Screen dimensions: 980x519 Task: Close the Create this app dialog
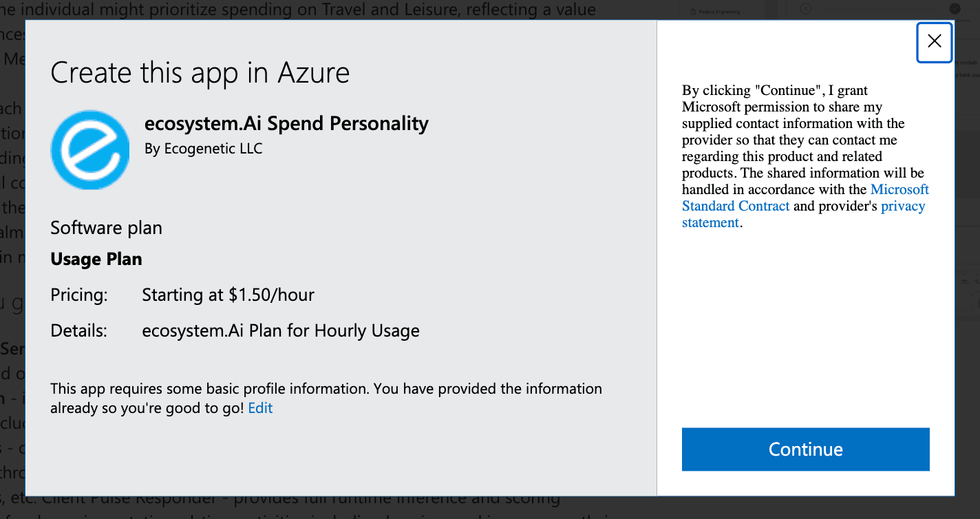(934, 42)
